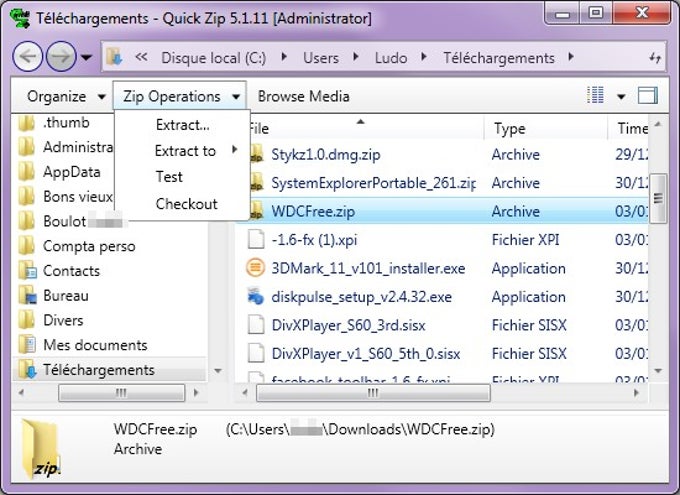
Task: Select Divers folder in sidebar
Action: click(x=63, y=320)
